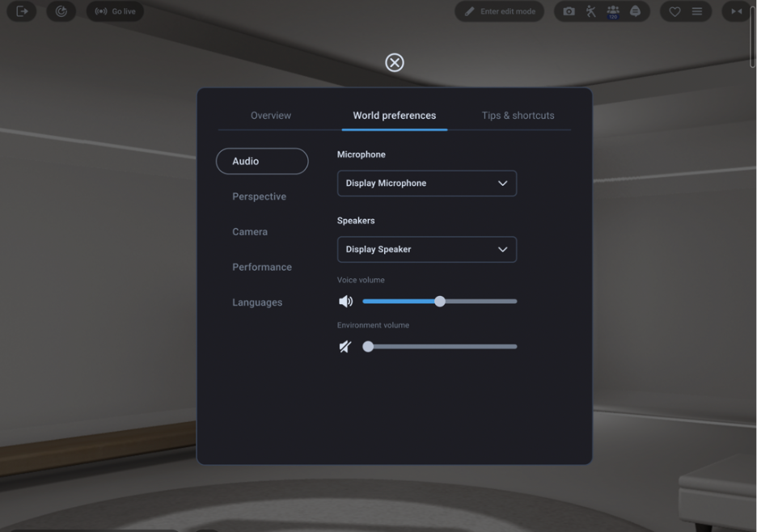The width and height of the screenshot is (757, 532).
Task: Click the collapse toolbar arrows icon
Action: pyautogui.click(x=736, y=11)
